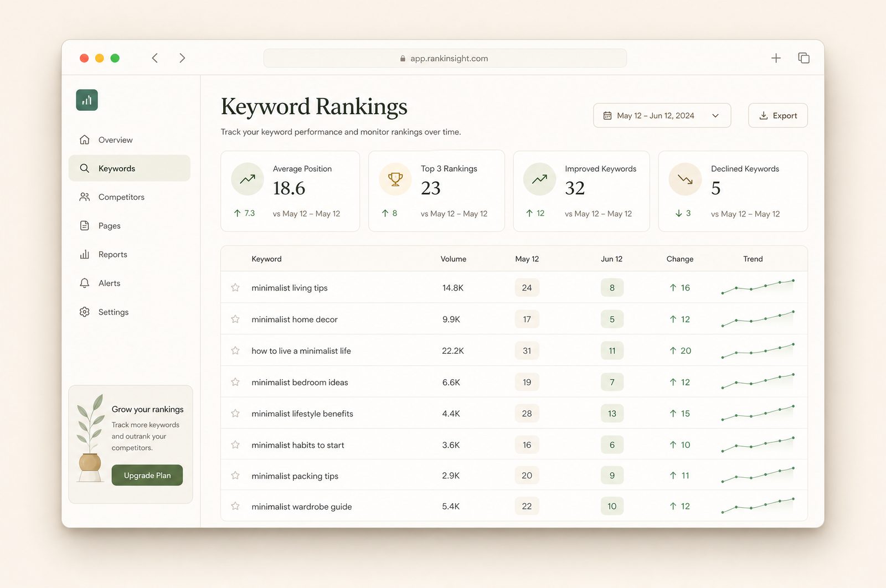This screenshot has width=886, height=588.
Task: Click the RankInsight logo icon
Action: pyautogui.click(x=87, y=100)
